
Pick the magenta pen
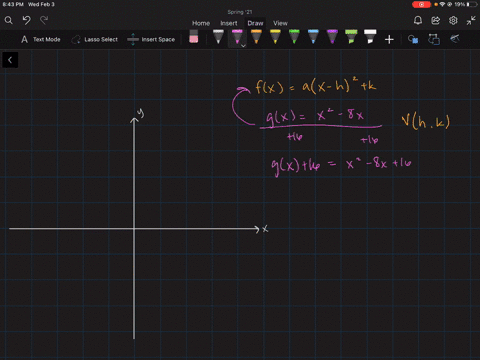click(237, 37)
